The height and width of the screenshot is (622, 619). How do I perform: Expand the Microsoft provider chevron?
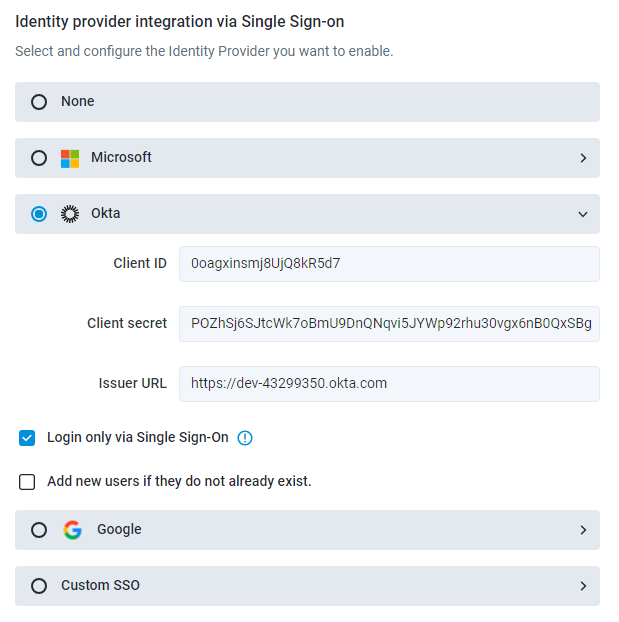click(583, 158)
